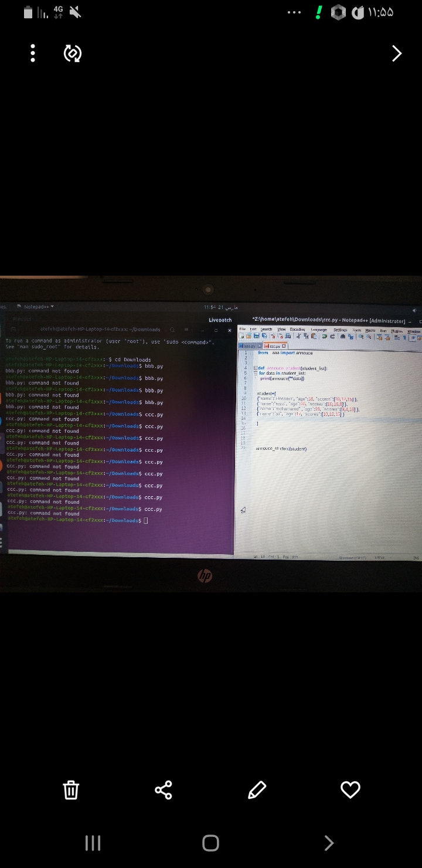
Task: Close the ccc.py tab
Action: [284, 346]
